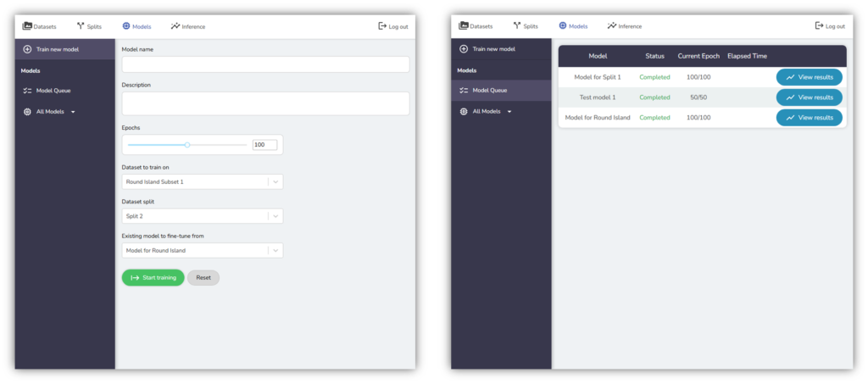Click the Reset button
Screen dimensions: 868x384
pyautogui.click(x=203, y=278)
